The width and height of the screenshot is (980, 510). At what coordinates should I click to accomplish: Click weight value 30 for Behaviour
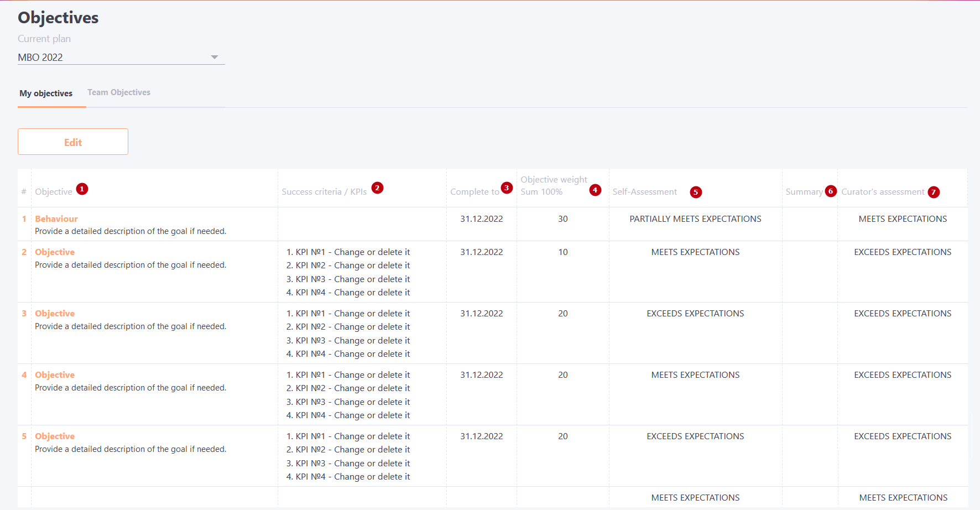point(563,219)
